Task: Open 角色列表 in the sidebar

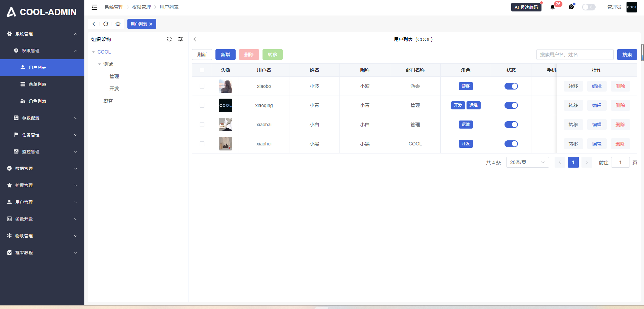Action: tap(42, 101)
